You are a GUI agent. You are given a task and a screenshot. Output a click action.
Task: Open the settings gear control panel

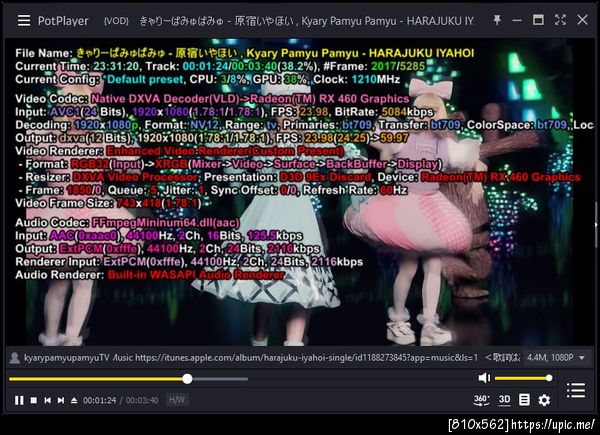[x=544, y=400]
